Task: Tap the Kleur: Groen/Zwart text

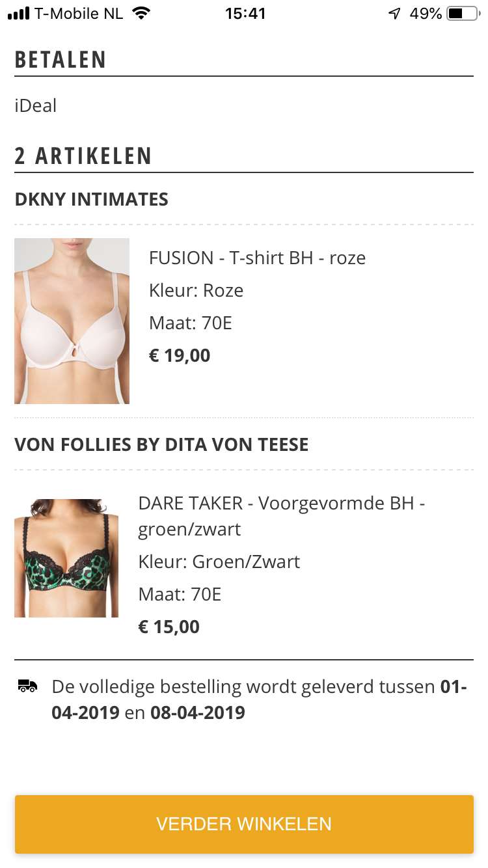Action: click(x=219, y=562)
